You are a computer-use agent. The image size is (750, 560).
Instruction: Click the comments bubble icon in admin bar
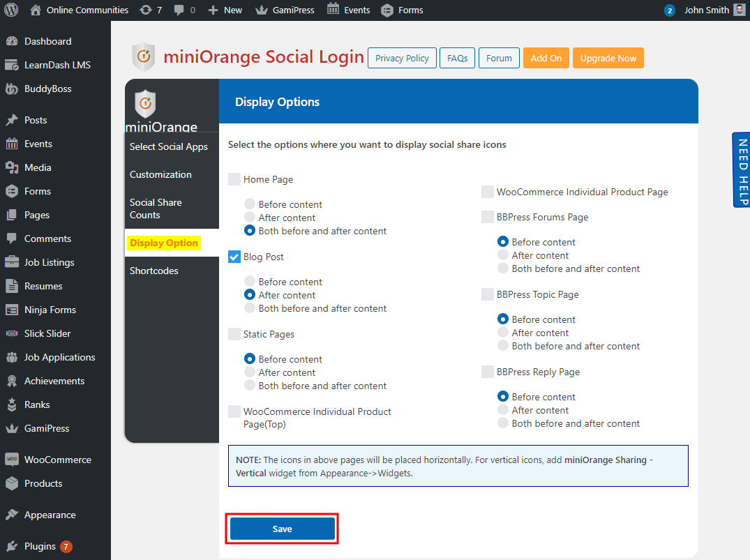coord(183,10)
